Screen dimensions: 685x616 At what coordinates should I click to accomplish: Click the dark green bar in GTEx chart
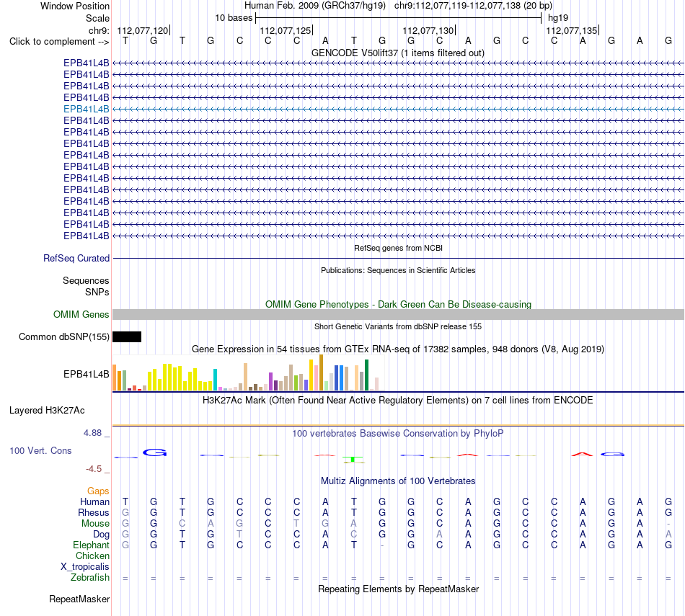coord(366,375)
